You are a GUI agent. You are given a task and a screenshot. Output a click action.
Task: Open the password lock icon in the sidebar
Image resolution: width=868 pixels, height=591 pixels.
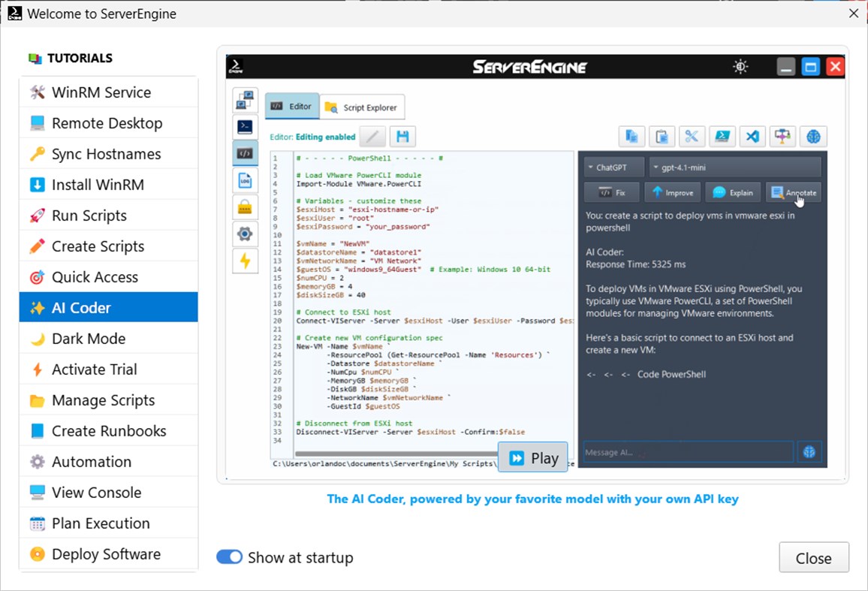(x=246, y=207)
